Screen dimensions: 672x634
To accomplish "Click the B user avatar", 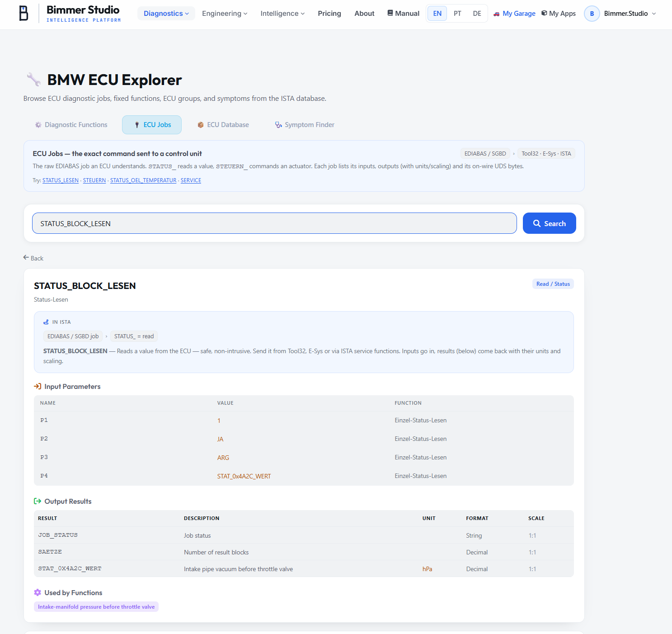I will (x=592, y=14).
